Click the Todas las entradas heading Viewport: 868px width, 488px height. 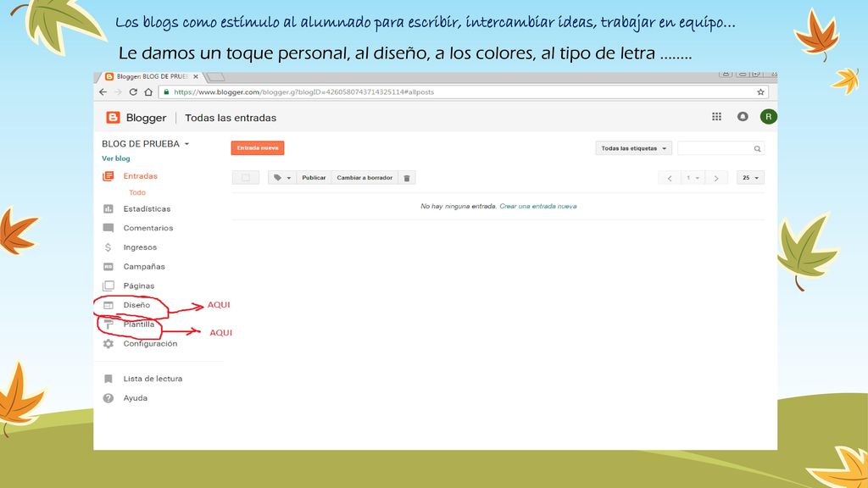(231, 118)
